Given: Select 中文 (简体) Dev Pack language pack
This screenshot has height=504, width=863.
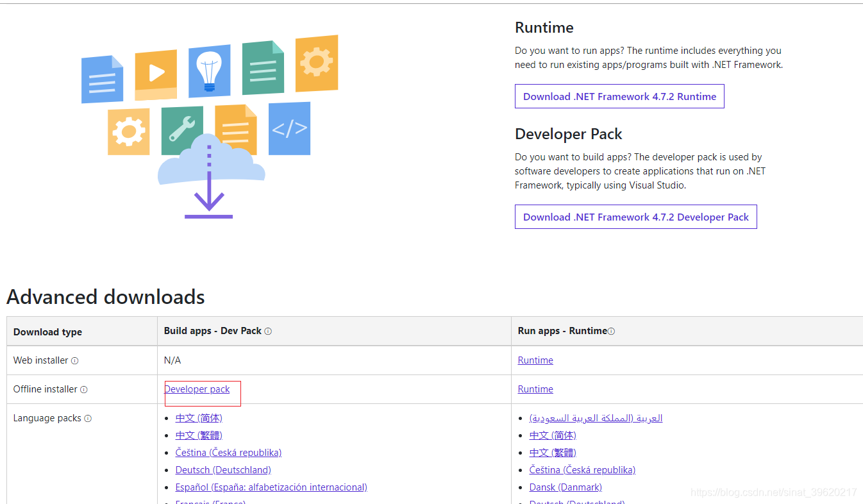Looking at the screenshot, I should point(199,418).
